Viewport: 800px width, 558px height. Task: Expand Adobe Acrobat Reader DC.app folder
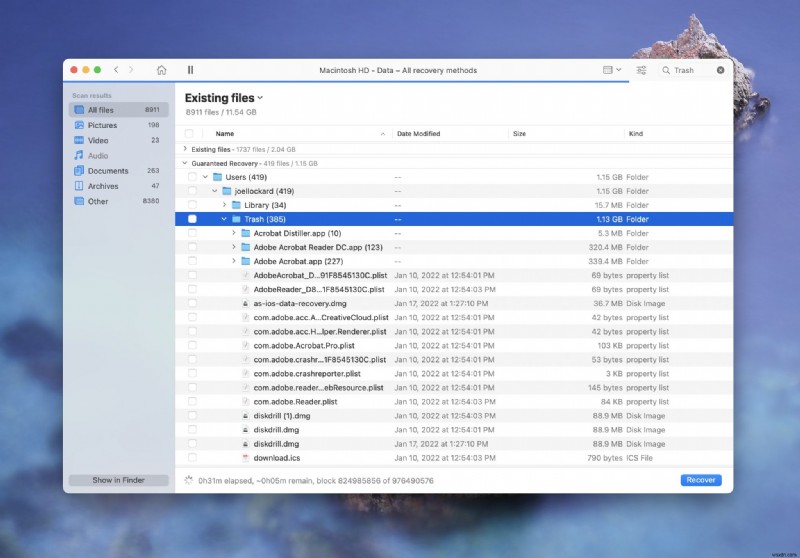234,247
